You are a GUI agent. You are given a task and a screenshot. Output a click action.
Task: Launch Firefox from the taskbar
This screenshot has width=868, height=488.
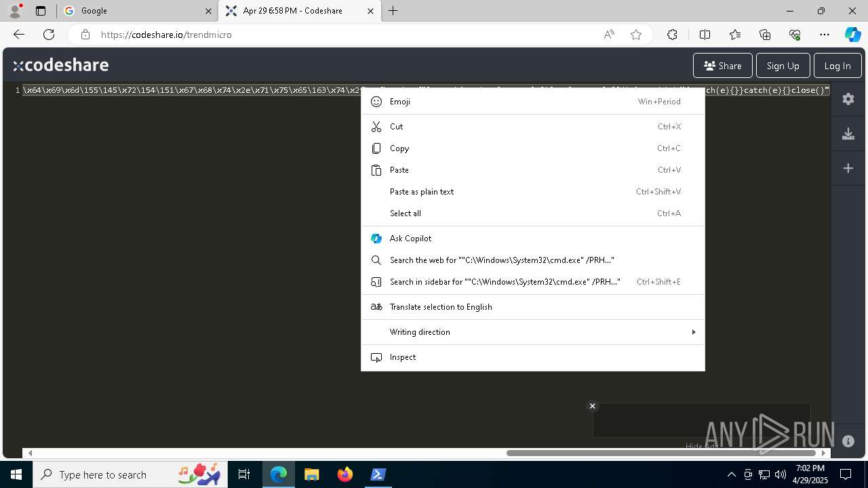(x=345, y=474)
